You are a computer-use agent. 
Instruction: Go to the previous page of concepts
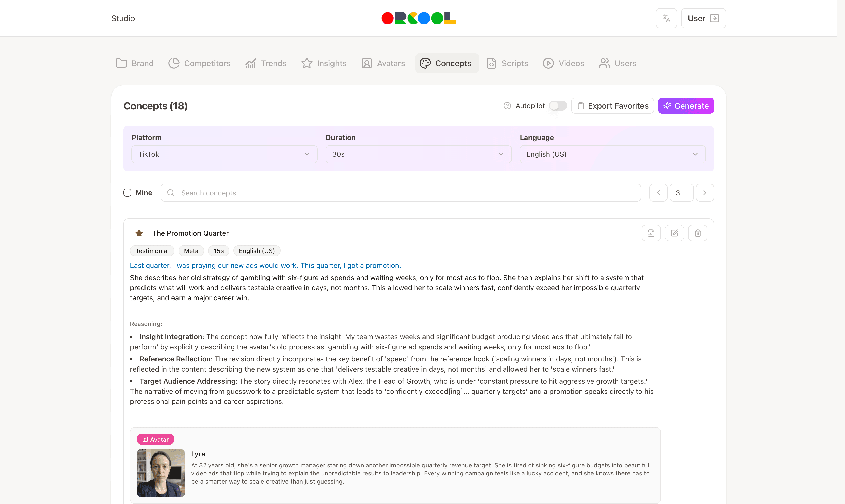tap(658, 193)
